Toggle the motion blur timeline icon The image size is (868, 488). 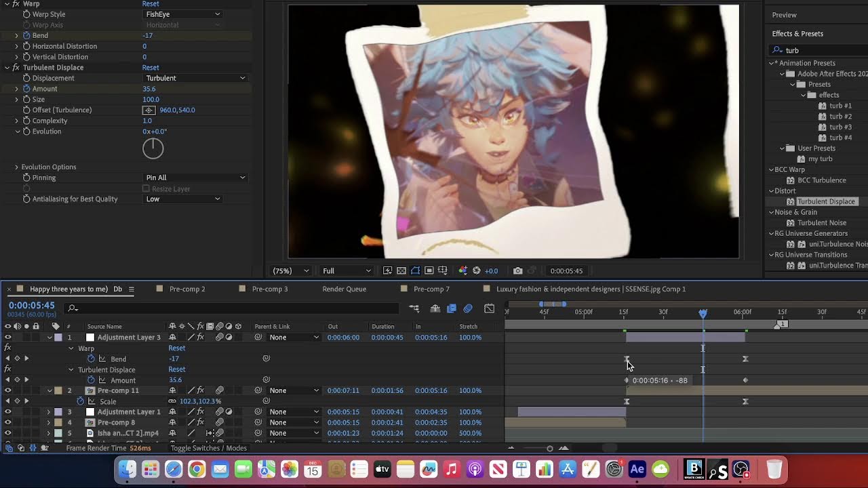click(x=468, y=308)
